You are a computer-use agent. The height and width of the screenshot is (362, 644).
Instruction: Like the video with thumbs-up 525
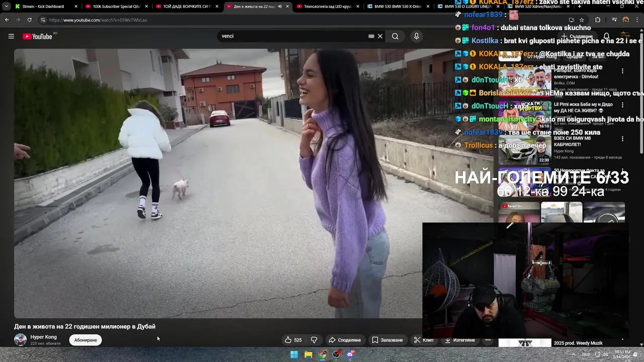point(293,340)
